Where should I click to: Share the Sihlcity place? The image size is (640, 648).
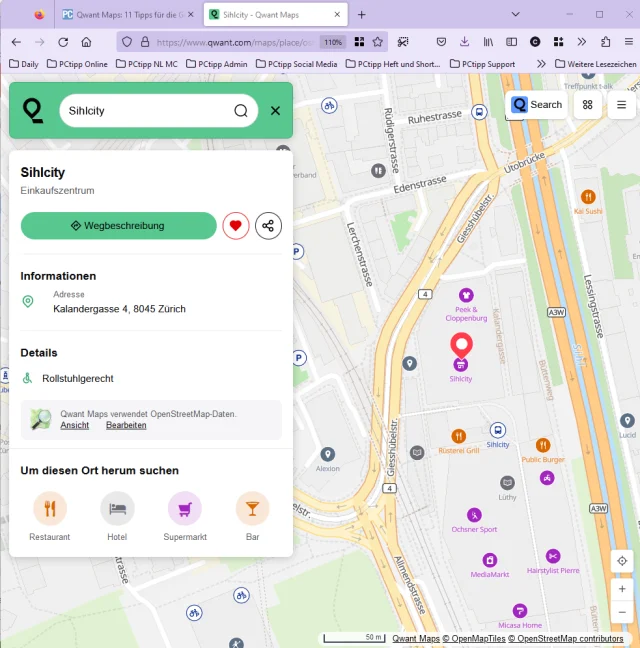tap(268, 226)
